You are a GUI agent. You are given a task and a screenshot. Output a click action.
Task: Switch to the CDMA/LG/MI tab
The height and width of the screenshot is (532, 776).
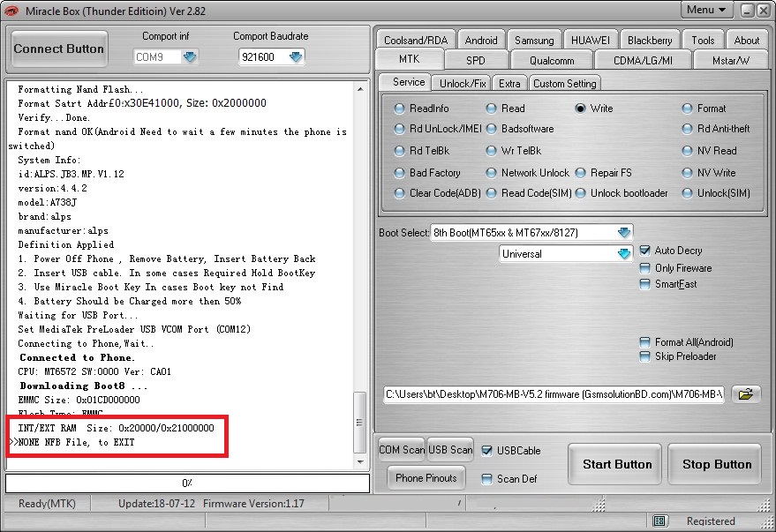tap(643, 60)
